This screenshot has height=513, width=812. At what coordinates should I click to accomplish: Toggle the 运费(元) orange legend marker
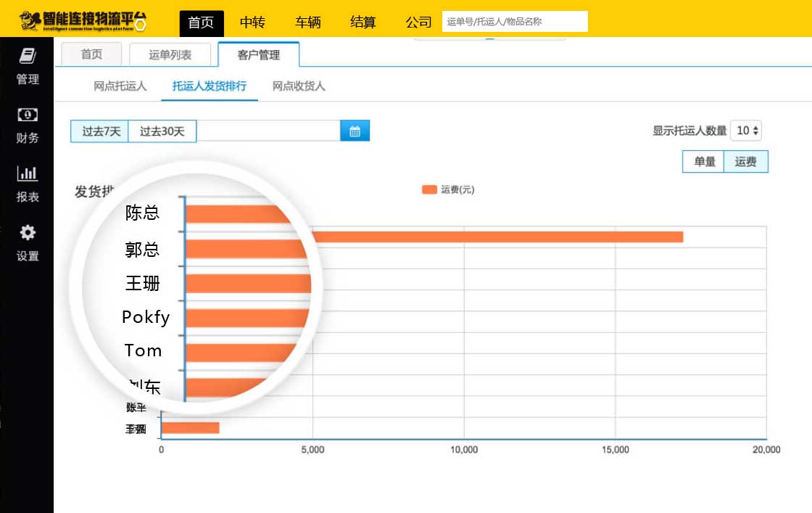point(429,190)
